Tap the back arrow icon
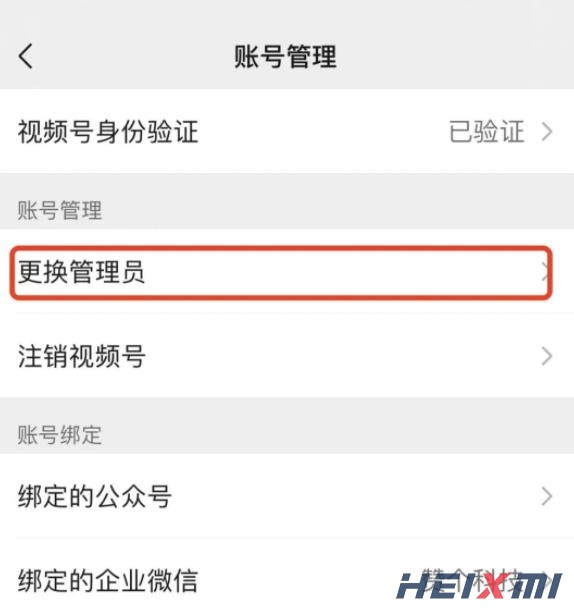This screenshot has width=574, height=616. coord(26,56)
